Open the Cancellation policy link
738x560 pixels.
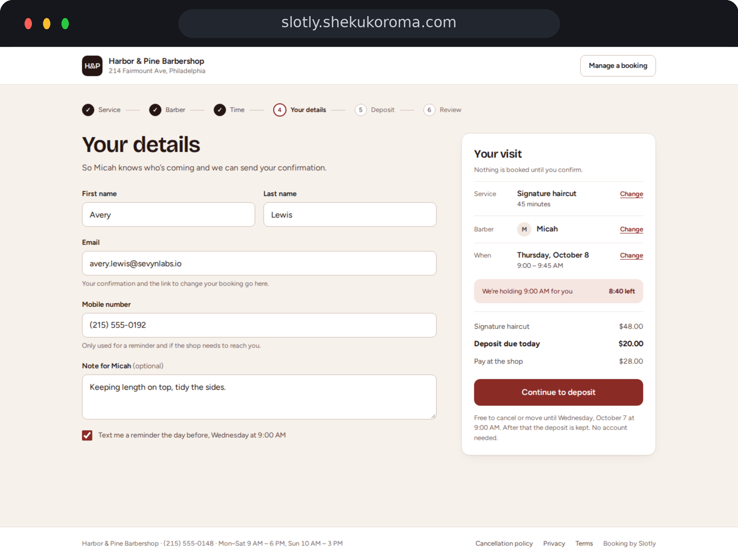(x=504, y=543)
